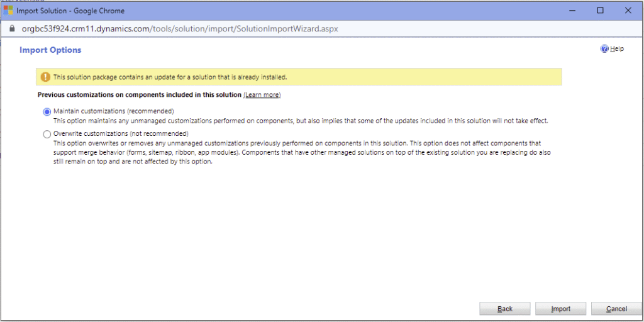Click the blue Help question-mark icon
This screenshot has width=644, height=322.
point(604,49)
